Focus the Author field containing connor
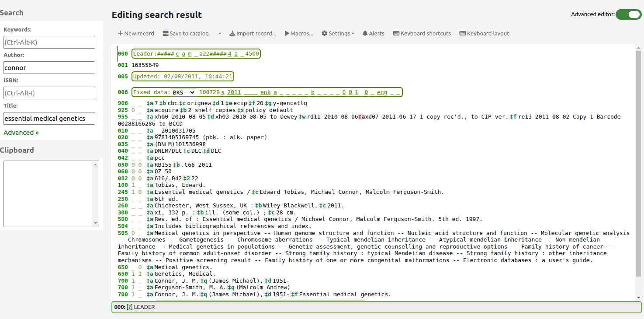644x319 pixels. coord(49,67)
